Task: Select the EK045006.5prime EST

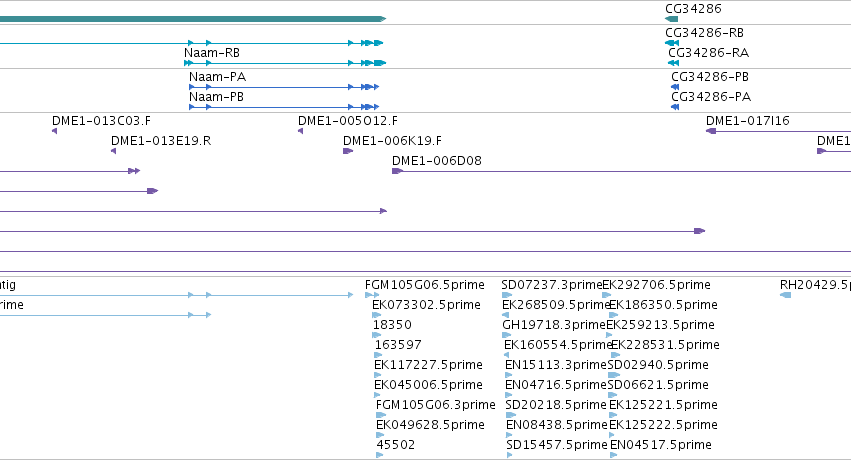Action: pos(428,385)
